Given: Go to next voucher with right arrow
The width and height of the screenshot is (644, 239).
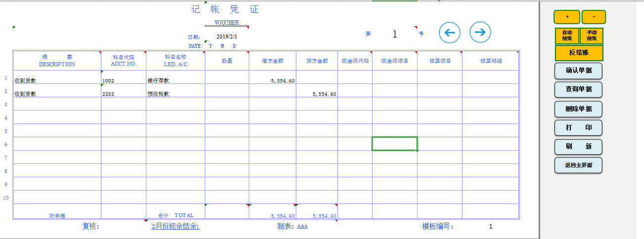Looking at the screenshot, I should click(x=480, y=33).
